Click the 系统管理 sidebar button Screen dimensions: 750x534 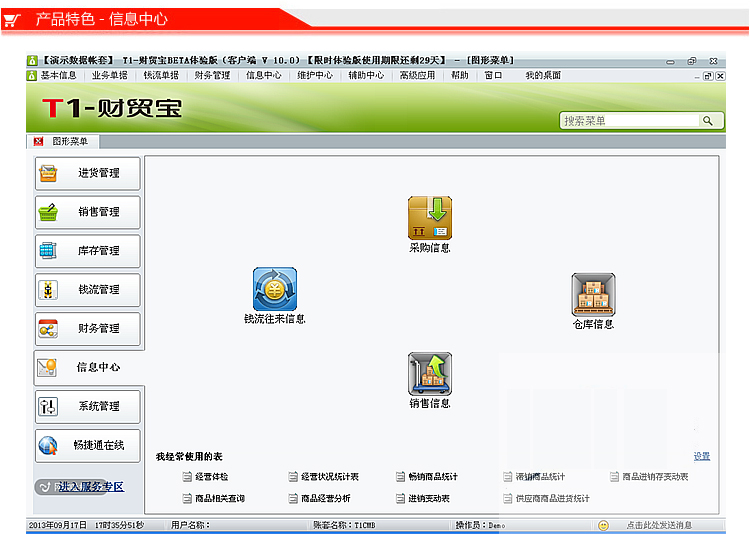pyautogui.click(x=88, y=406)
